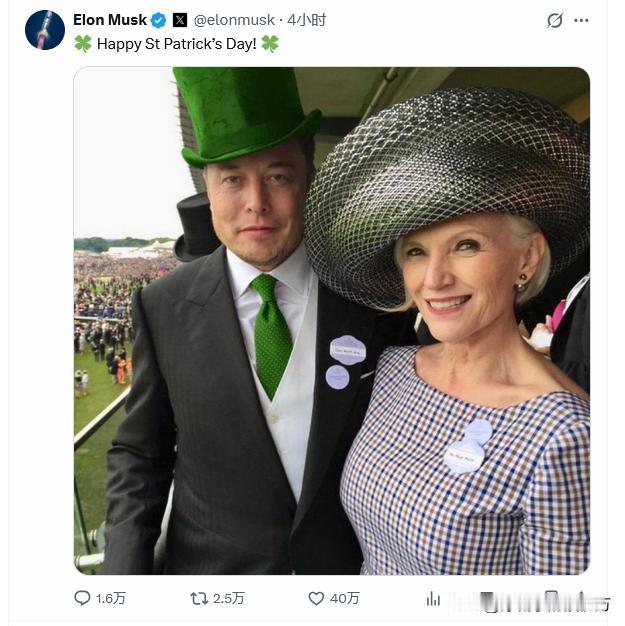This screenshot has height=626, width=625.
Task: Click Elon Musk's profile avatar
Action: pos(45,30)
